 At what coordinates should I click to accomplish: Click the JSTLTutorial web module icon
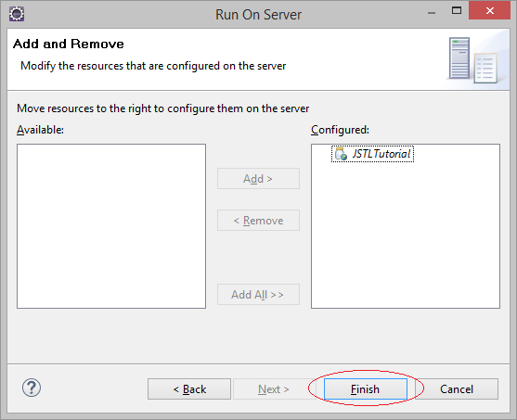pyautogui.click(x=341, y=154)
